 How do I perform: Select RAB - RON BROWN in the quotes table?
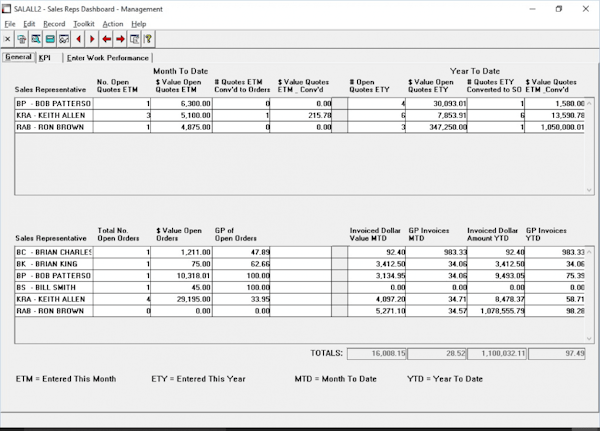coord(54,127)
